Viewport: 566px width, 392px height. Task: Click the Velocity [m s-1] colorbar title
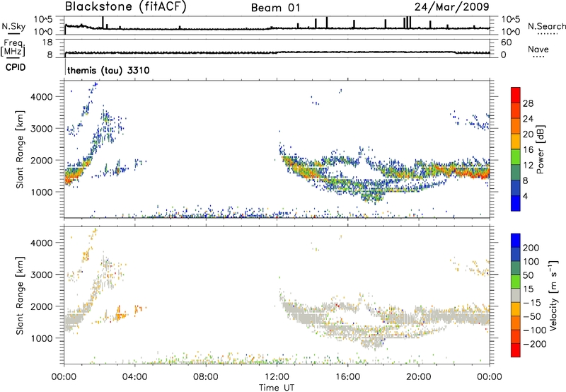554,295
